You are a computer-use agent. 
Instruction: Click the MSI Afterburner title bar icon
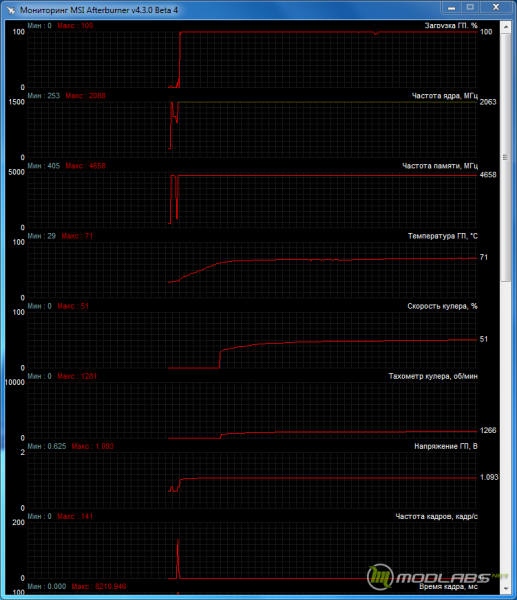point(11,10)
